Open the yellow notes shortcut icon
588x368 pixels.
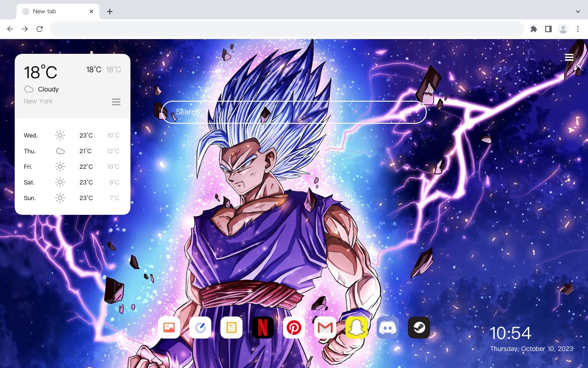pos(232,328)
